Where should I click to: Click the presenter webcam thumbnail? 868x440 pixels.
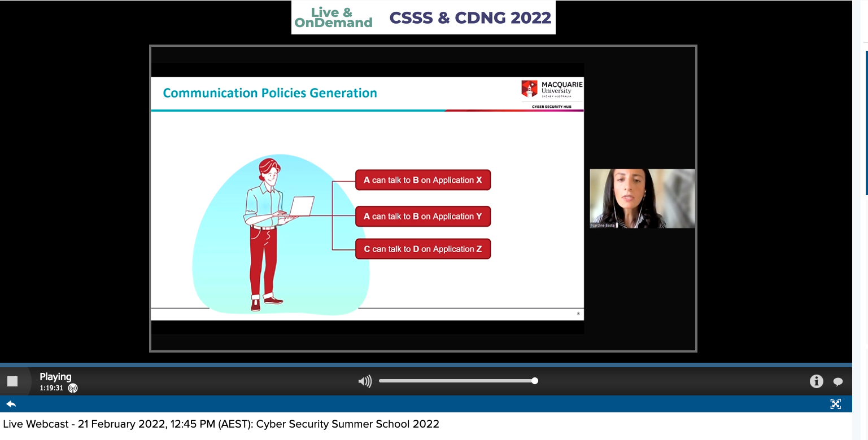point(642,199)
